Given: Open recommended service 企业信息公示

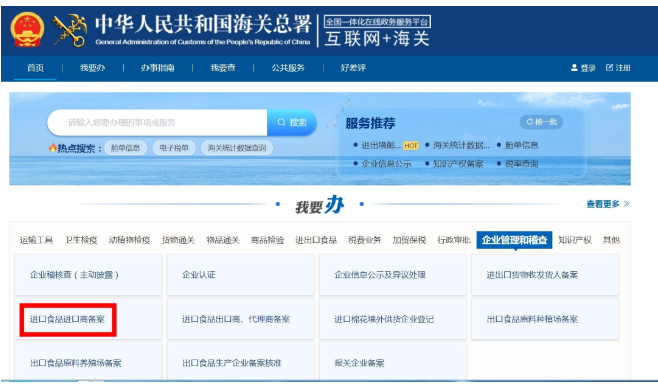Looking at the screenshot, I should [386, 164].
